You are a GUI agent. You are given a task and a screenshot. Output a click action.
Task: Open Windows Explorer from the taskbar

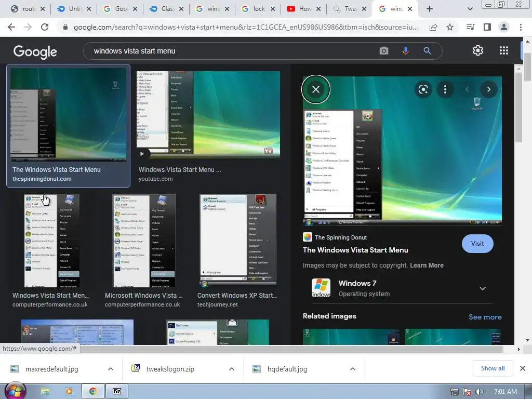(x=45, y=392)
